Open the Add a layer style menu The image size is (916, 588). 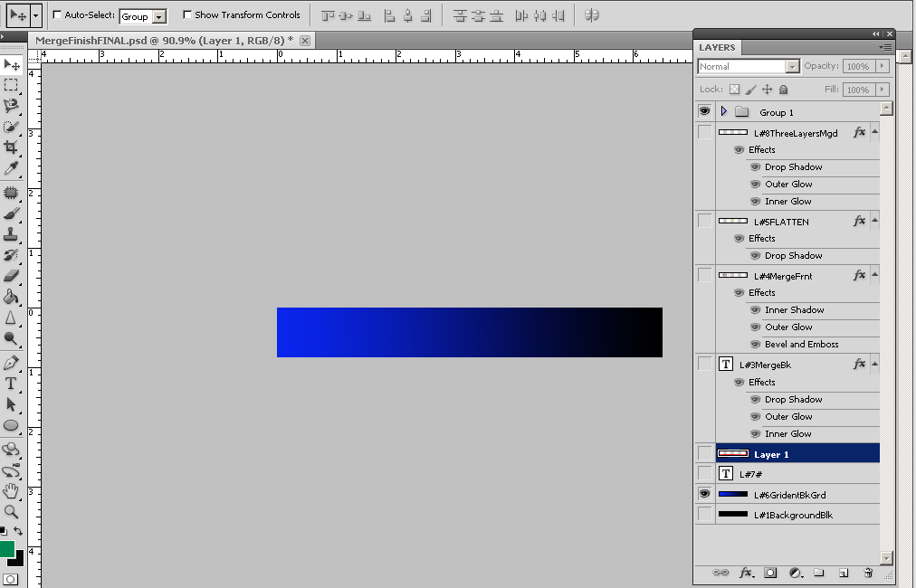[746, 573]
